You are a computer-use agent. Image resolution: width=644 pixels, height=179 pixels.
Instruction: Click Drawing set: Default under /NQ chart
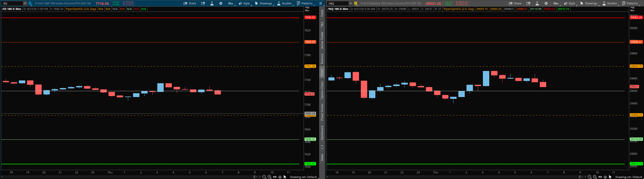tap(629, 177)
